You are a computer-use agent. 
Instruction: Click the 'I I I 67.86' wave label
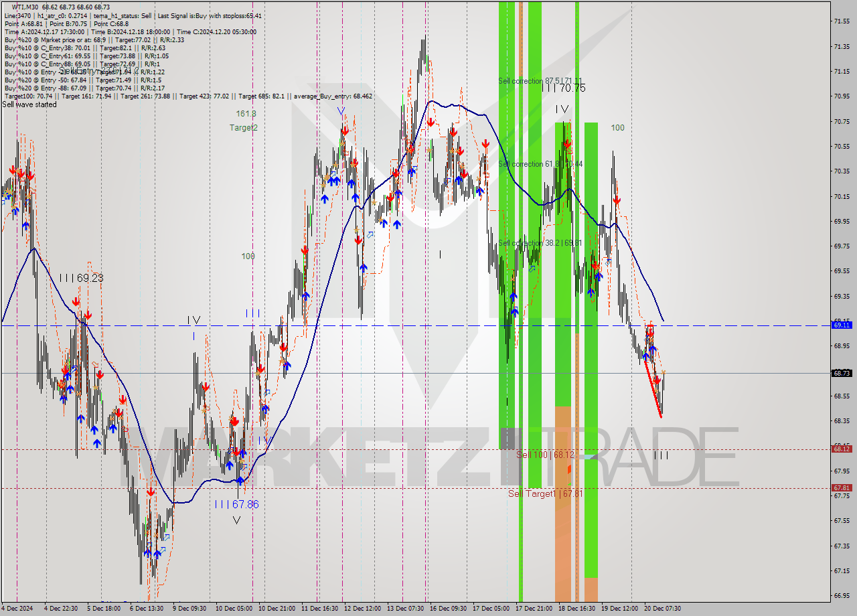pyautogui.click(x=236, y=504)
